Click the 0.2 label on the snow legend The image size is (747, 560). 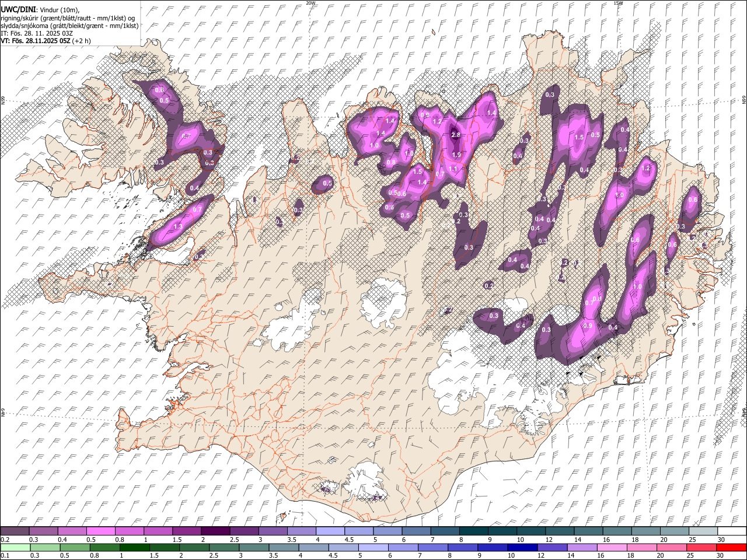pos(5,540)
